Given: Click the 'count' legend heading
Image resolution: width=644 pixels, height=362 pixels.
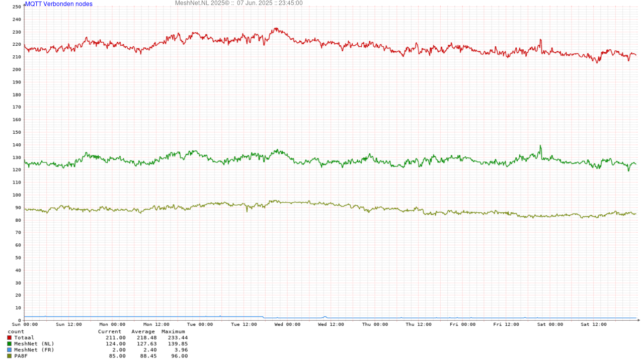Looking at the screenshot, I should tap(16, 332).
